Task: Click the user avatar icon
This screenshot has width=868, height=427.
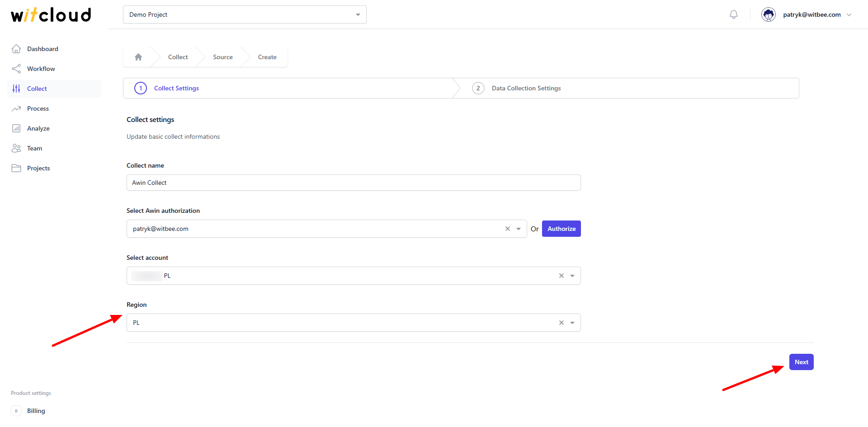Action: click(x=769, y=14)
